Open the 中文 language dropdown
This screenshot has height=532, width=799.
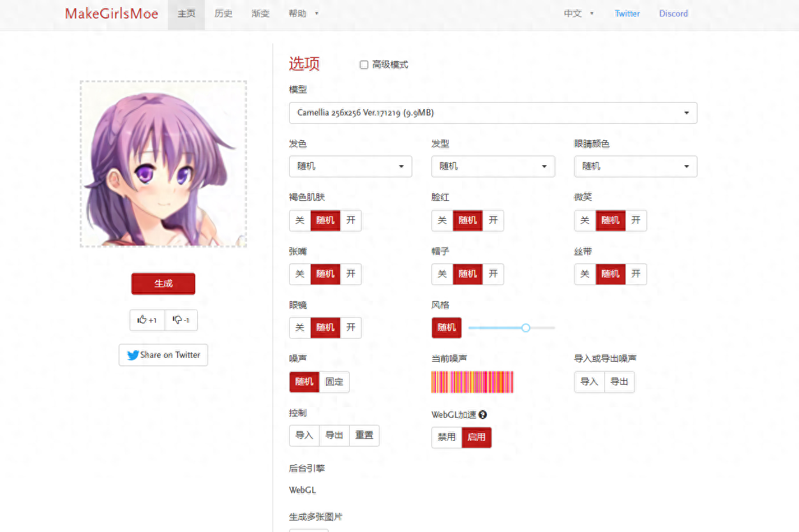(x=579, y=13)
